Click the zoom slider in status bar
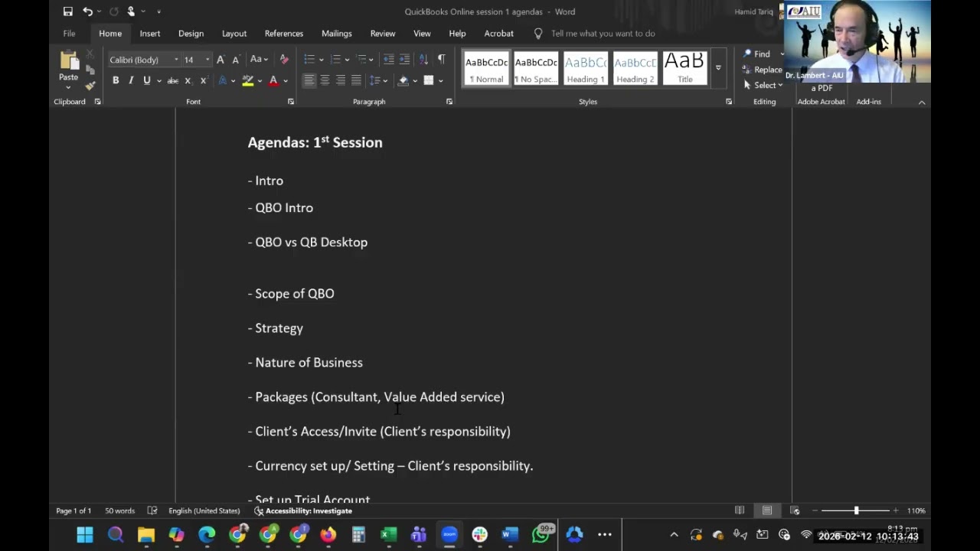 tap(856, 510)
